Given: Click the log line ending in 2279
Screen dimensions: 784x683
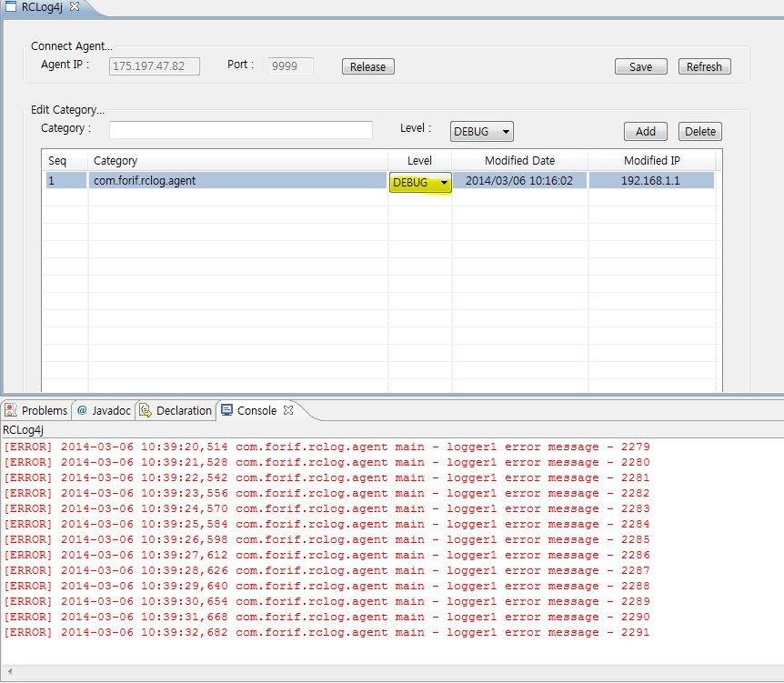Looking at the screenshot, I should click(x=327, y=447).
